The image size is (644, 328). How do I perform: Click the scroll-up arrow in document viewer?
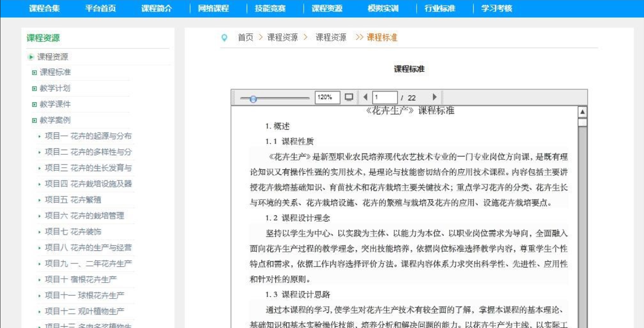(x=582, y=112)
